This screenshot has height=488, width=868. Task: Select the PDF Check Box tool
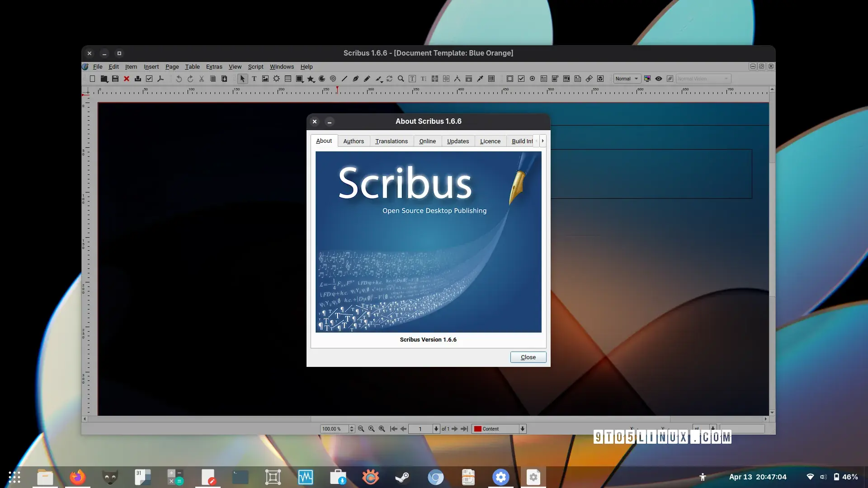521,79
